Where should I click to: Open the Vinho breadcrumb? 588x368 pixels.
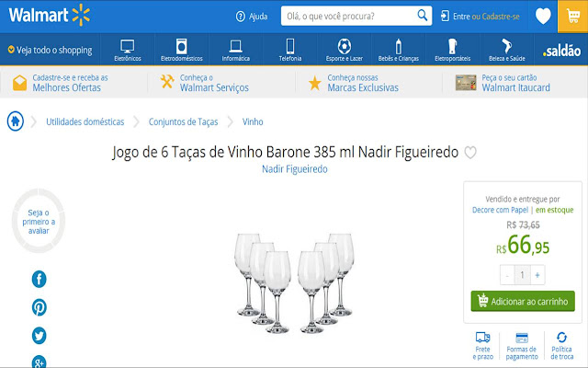[253, 121]
